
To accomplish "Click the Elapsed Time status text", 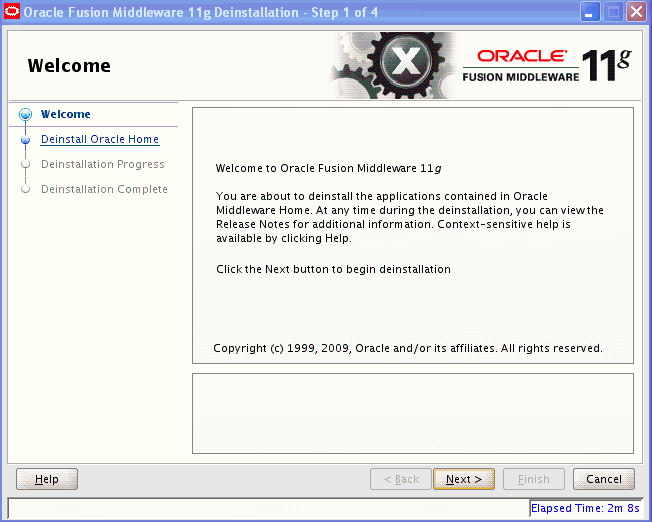I will pyautogui.click(x=585, y=508).
